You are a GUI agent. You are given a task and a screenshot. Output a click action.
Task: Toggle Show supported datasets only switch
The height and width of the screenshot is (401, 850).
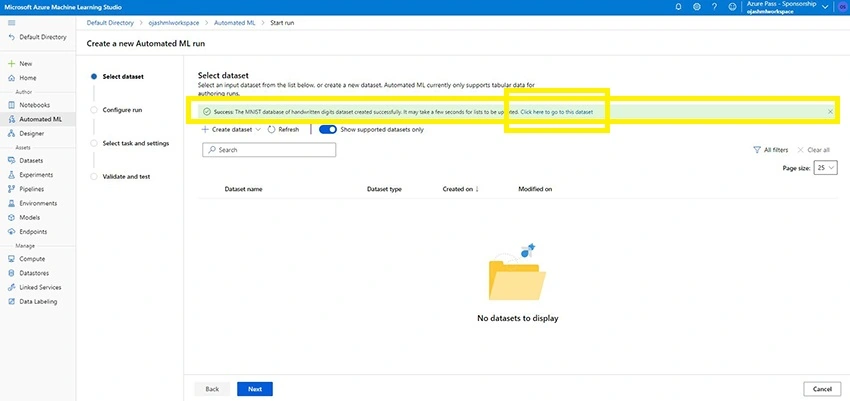click(328, 130)
